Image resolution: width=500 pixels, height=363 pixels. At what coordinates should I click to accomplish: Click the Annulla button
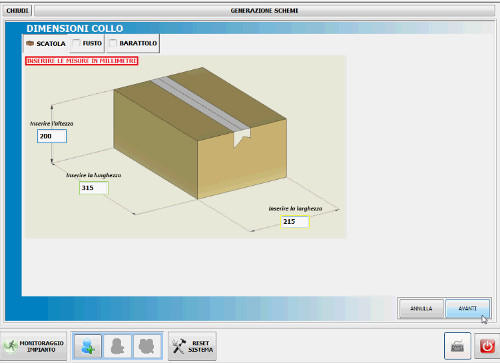pos(421,308)
